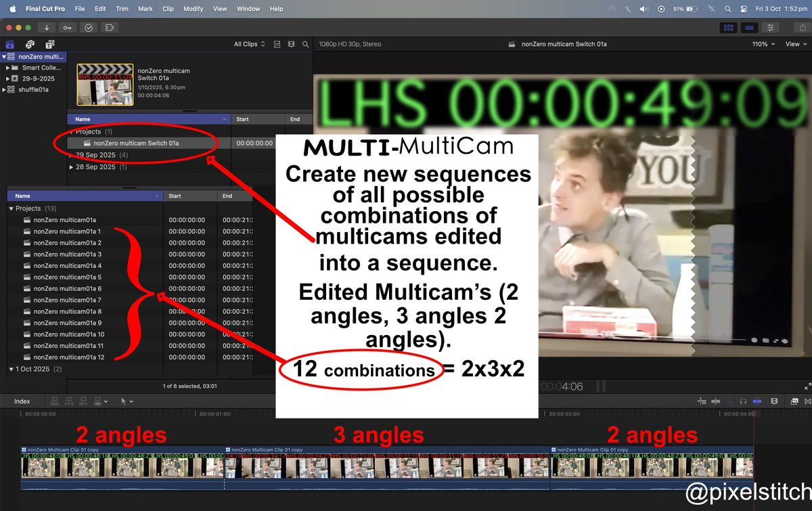Open the Titles and Generators sidebar

[x=49, y=44]
